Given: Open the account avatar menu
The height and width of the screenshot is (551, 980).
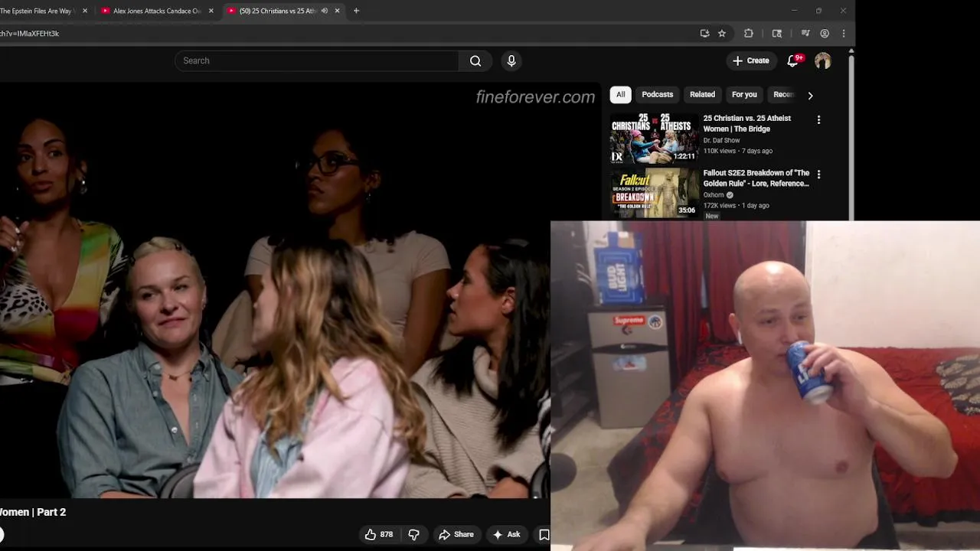Looking at the screenshot, I should [823, 61].
